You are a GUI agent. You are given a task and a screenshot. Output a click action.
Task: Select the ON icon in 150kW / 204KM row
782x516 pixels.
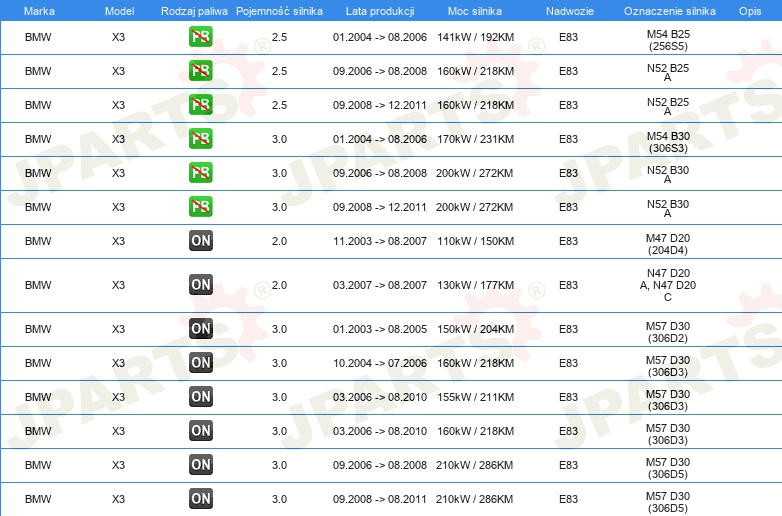[x=200, y=329]
